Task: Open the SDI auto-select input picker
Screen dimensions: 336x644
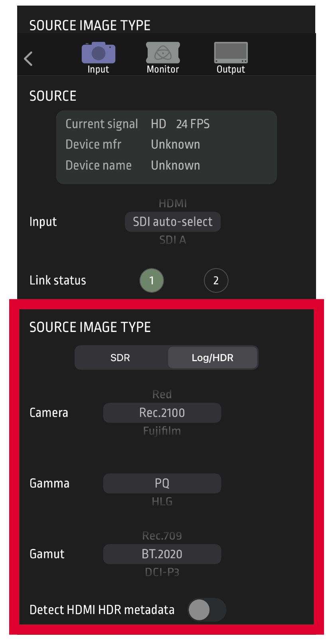Action: click(172, 222)
